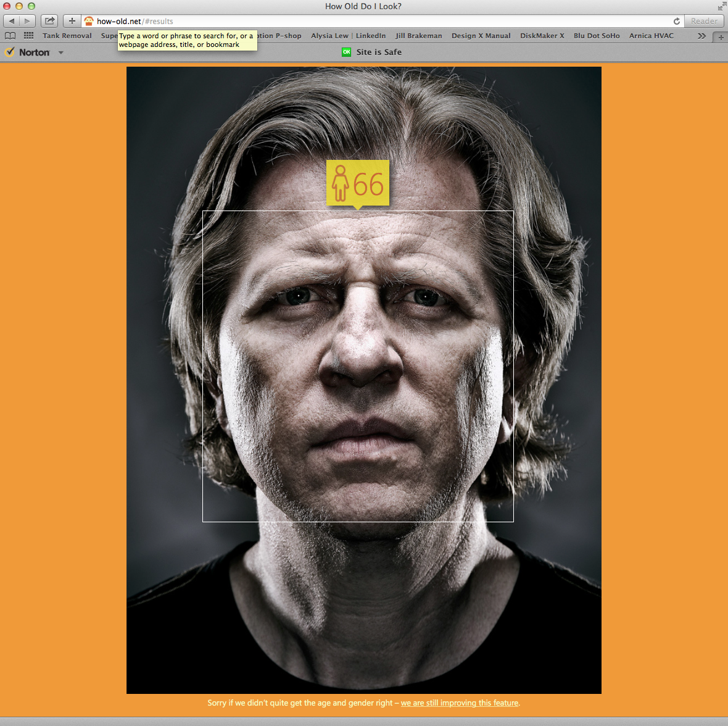Click the new tab plus button
The width and height of the screenshot is (728, 726).
721,37
